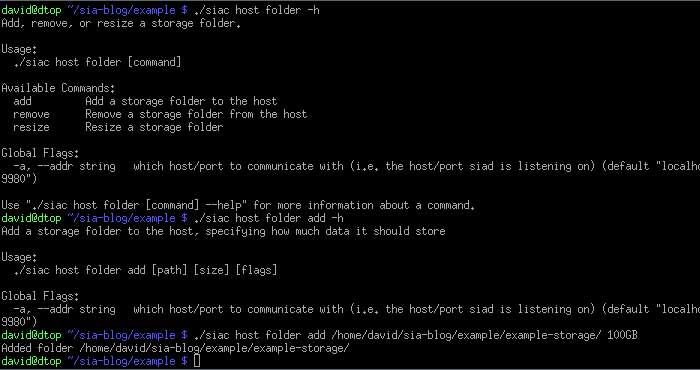Image resolution: width=700 pixels, height=370 pixels.
Task: Click the 'remove' command in Available Commands
Action: point(31,114)
